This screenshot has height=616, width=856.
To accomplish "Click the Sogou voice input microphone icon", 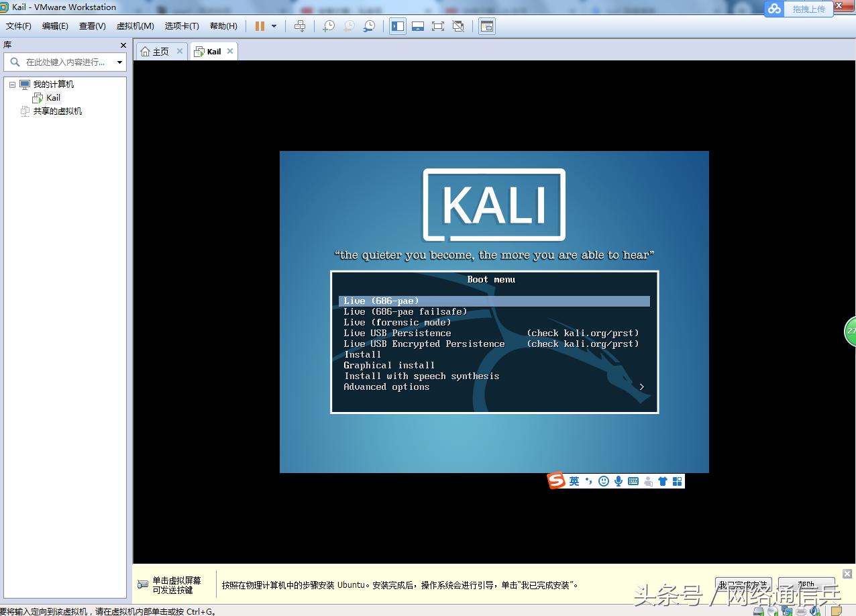I will click(619, 481).
